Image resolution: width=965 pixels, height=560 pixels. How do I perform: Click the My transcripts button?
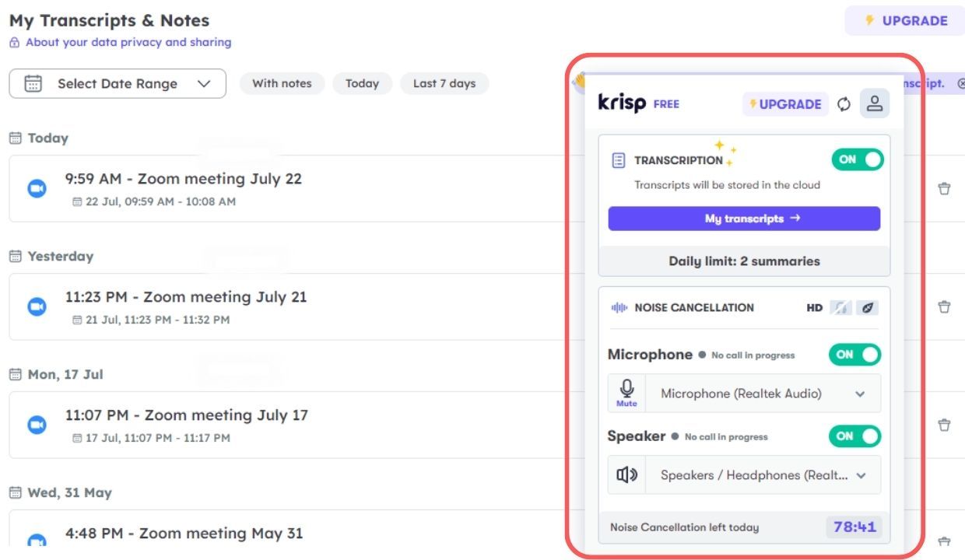click(744, 219)
